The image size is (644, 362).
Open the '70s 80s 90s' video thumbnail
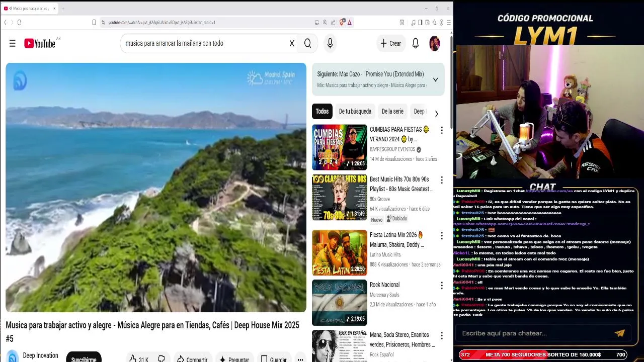click(x=340, y=198)
